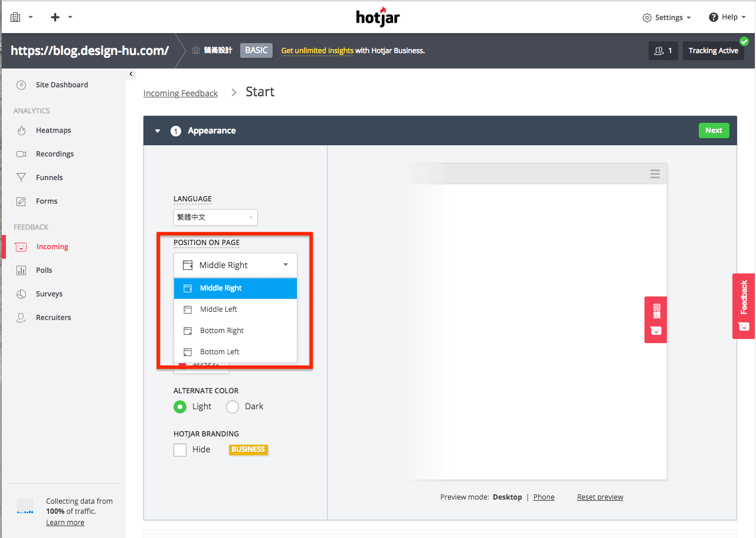Choose Middle Right from the list

click(235, 288)
